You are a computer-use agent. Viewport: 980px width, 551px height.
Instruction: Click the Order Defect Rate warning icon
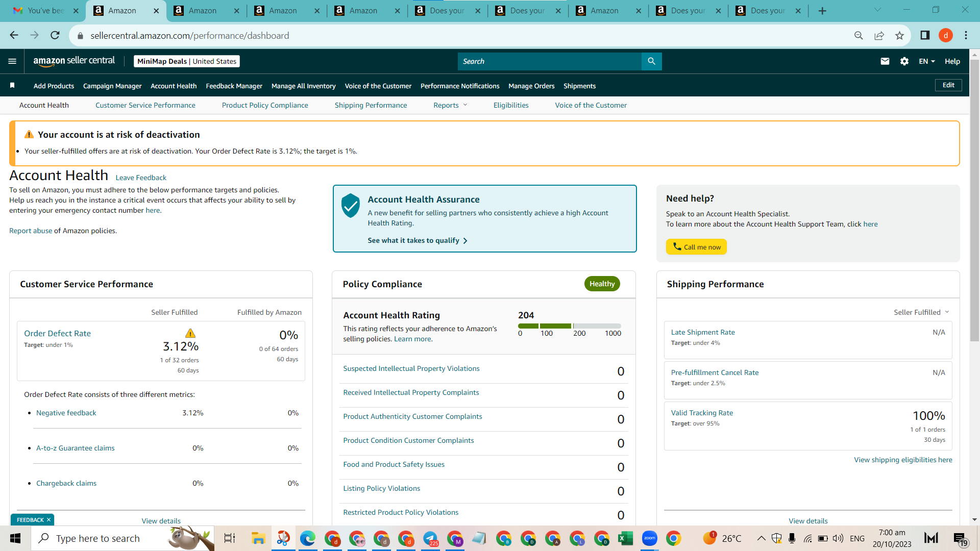190,333
